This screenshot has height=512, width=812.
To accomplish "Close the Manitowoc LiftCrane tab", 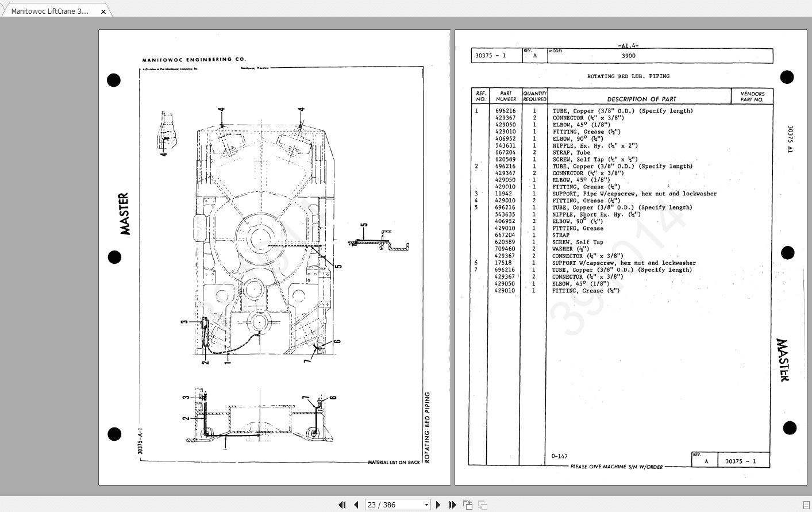I will (x=103, y=11).
